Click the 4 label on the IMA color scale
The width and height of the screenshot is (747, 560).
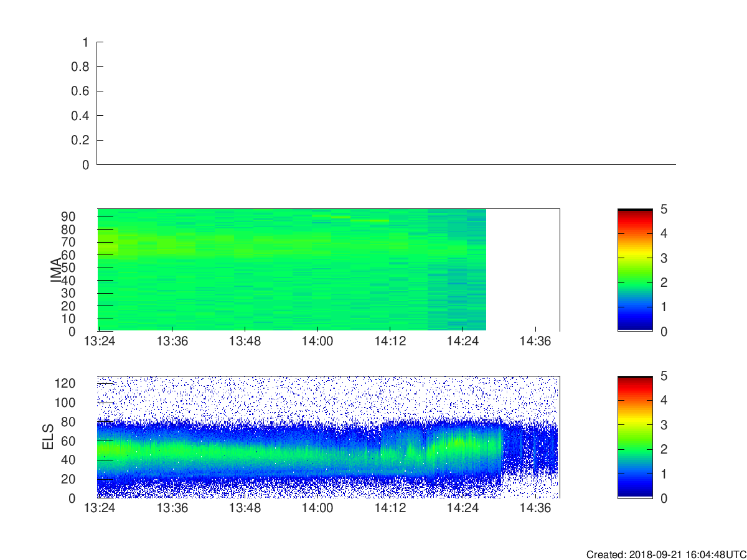(x=664, y=233)
